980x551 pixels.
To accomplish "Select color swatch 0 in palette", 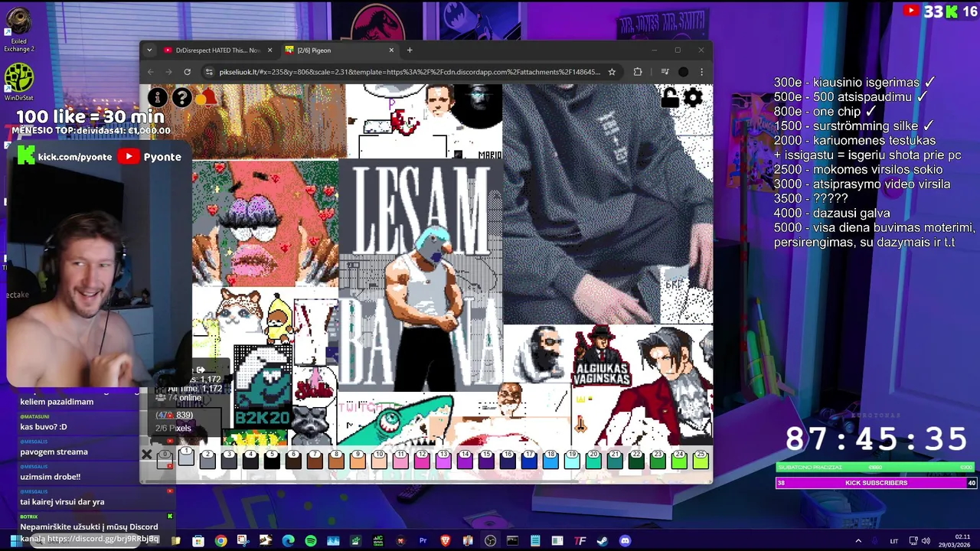I will (165, 459).
